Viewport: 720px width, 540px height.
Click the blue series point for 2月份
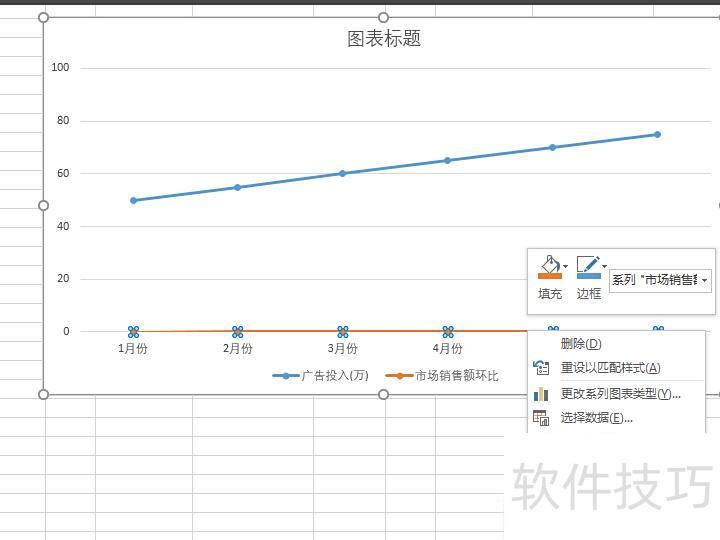coord(237,187)
